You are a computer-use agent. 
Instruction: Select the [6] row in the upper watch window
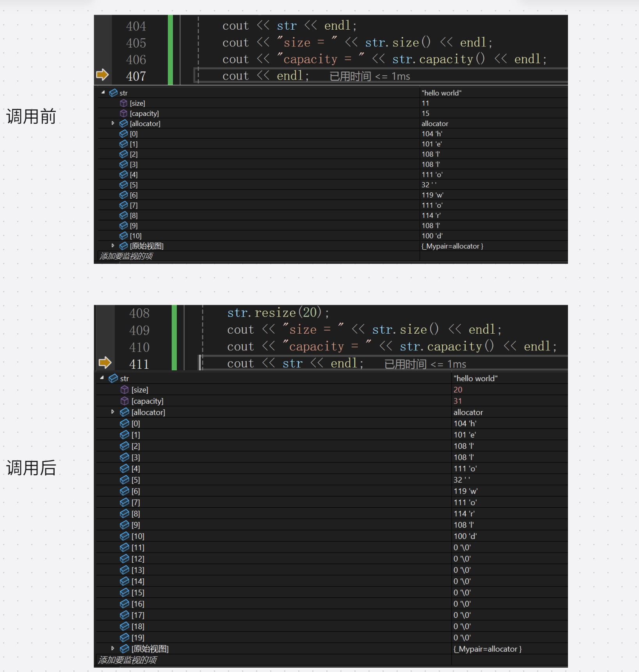click(332, 195)
